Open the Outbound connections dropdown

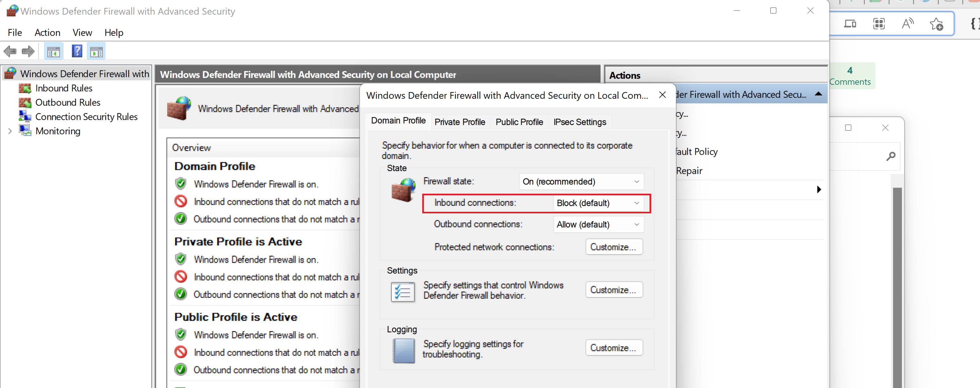tap(598, 224)
